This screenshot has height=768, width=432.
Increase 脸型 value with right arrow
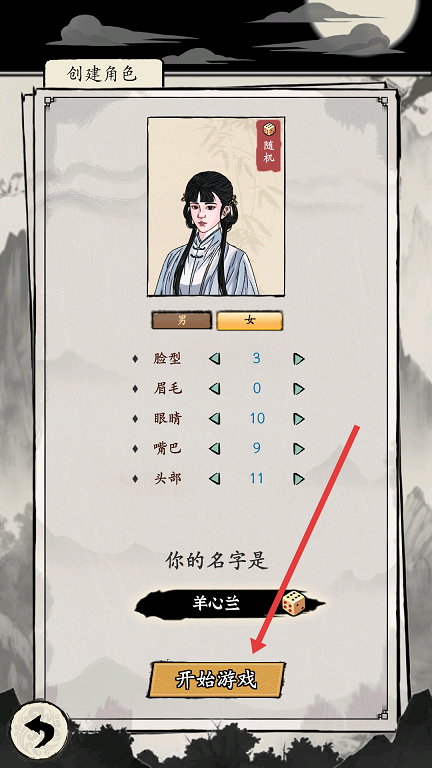[x=299, y=359]
